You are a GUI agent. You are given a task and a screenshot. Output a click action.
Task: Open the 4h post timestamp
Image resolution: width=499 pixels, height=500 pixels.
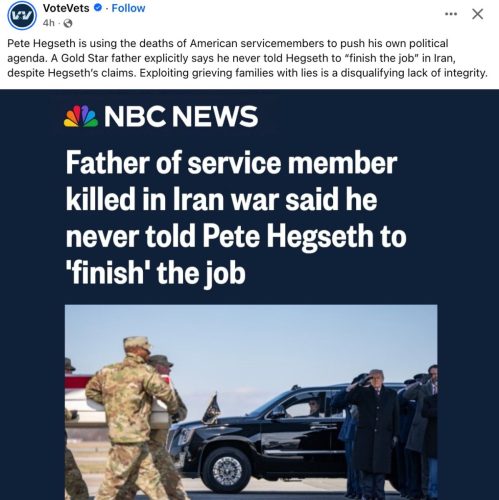tap(48, 23)
